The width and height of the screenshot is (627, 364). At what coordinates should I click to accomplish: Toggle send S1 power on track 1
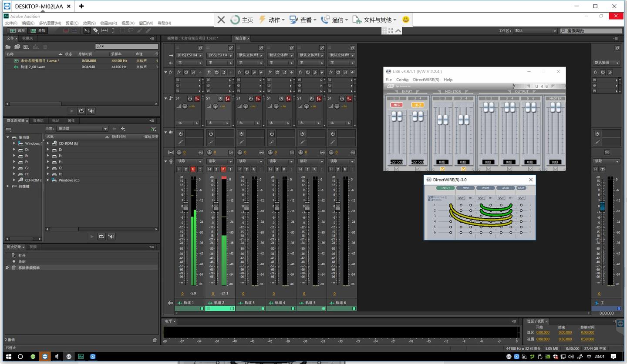[x=190, y=99]
